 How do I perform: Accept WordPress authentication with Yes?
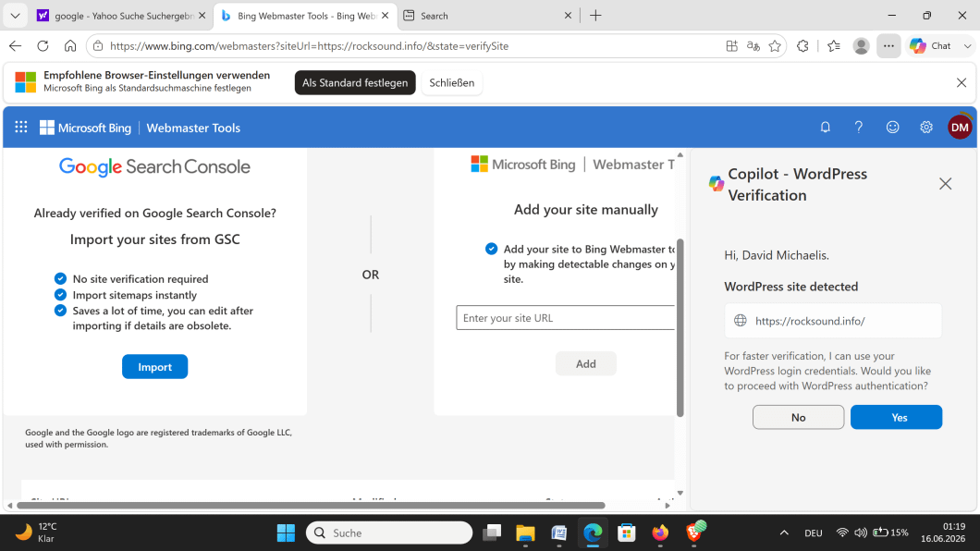(896, 417)
